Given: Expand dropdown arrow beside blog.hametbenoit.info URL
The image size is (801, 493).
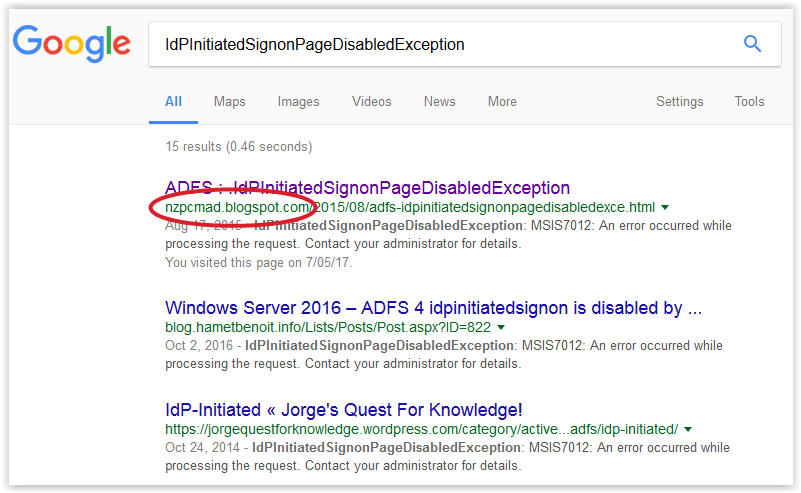Looking at the screenshot, I should 501,327.
